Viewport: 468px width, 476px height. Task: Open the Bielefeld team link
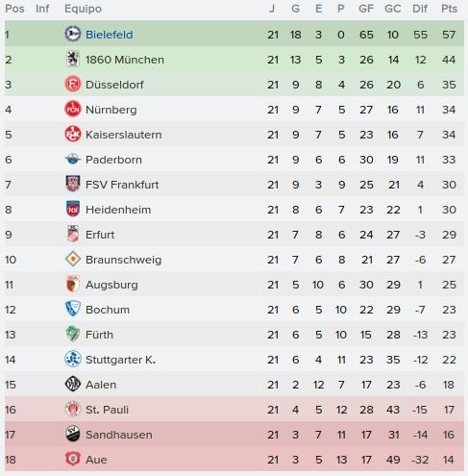(110, 35)
